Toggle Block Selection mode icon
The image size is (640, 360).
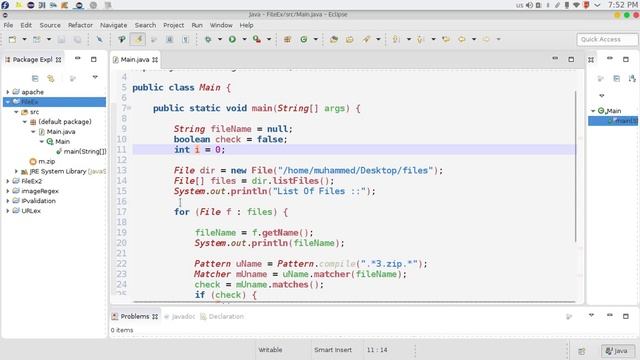tap(169, 39)
